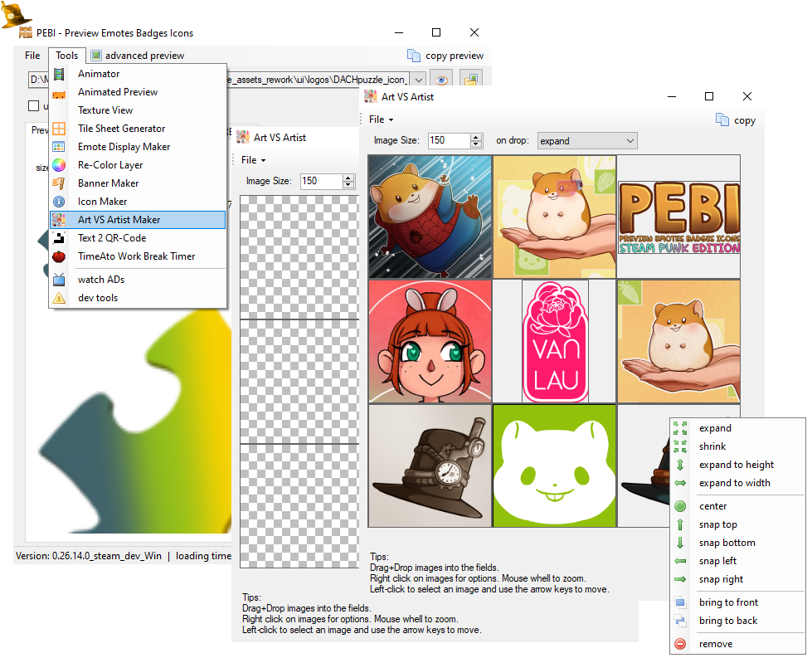Select the Tile Sheet Generator icon
The width and height of the screenshot is (812, 658).
tap(59, 129)
